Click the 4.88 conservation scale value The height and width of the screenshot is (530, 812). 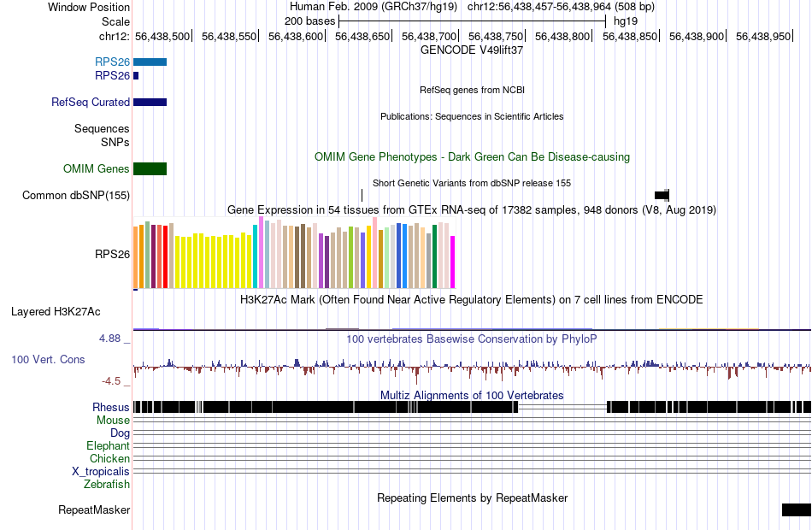(109, 339)
